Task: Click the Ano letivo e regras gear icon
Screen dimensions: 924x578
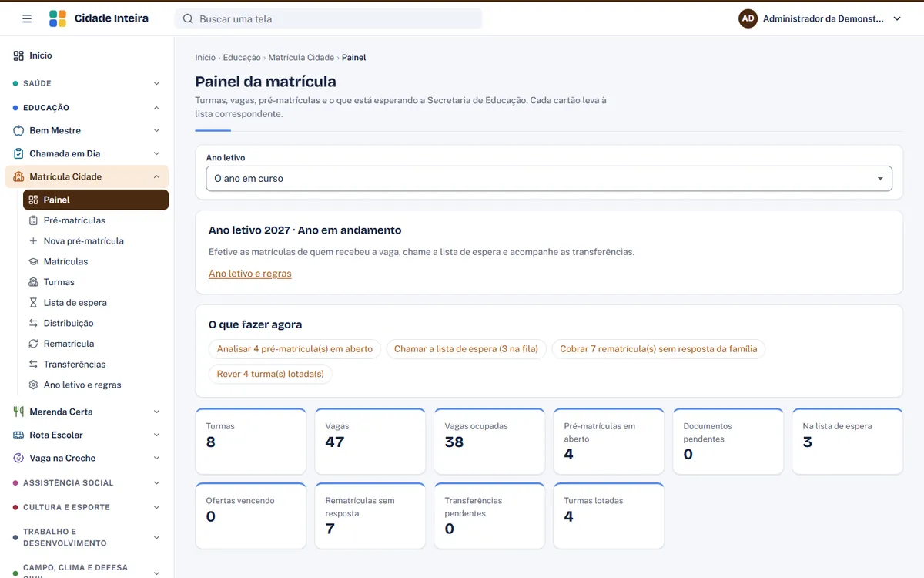Action: [x=33, y=385]
